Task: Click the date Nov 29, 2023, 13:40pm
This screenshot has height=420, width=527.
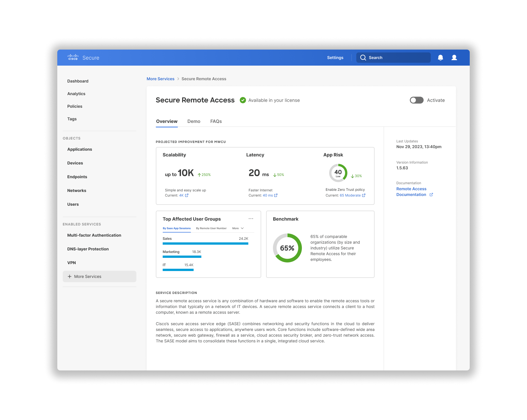Action: pos(419,147)
